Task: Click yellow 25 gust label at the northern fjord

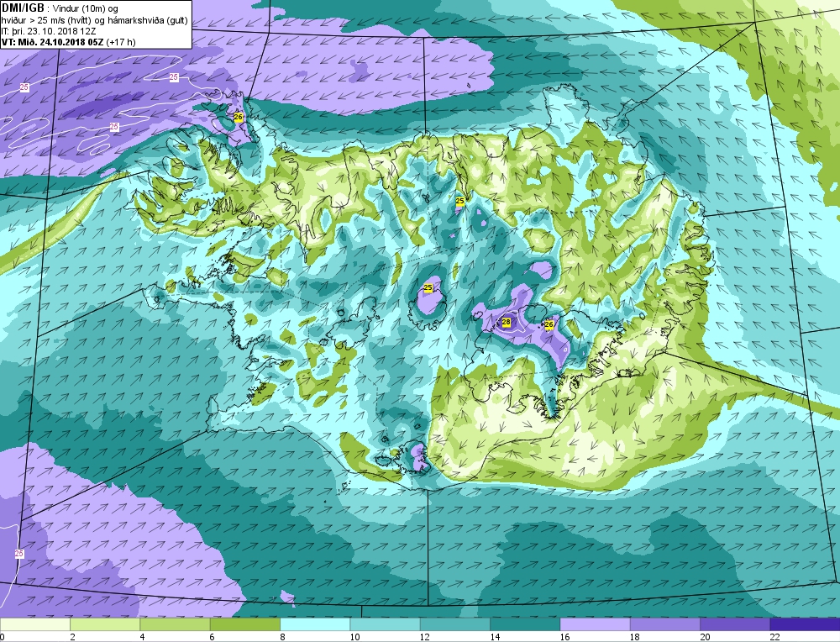Action: [459, 201]
